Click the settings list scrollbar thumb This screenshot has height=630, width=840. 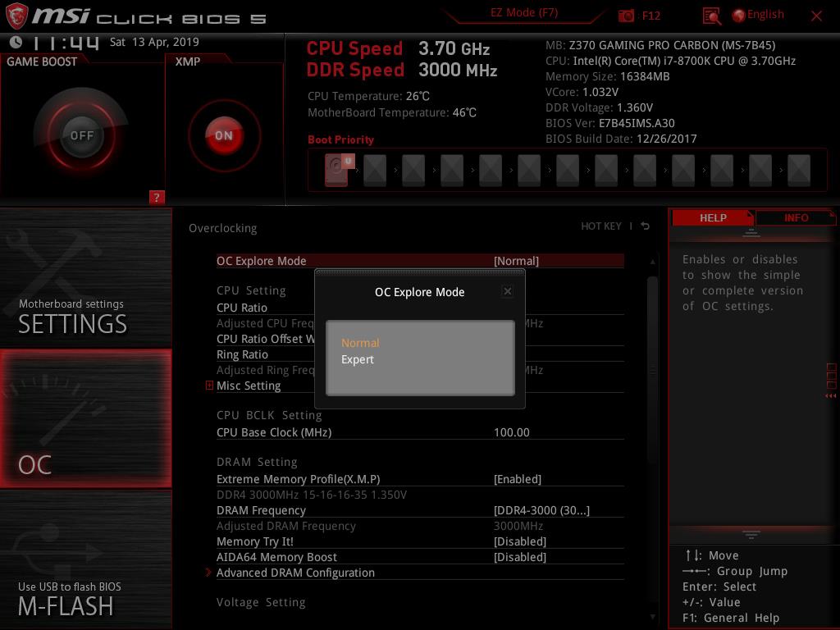coord(652,370)
